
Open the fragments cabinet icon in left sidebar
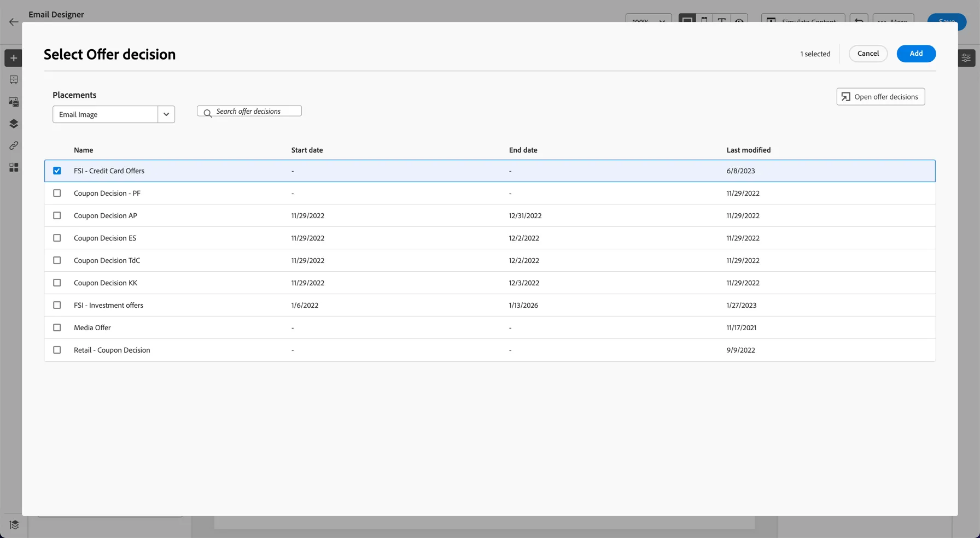click(14, 80)
